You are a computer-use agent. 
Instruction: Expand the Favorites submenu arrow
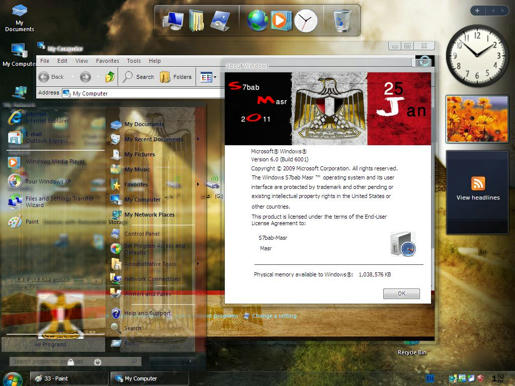point(198,184)
